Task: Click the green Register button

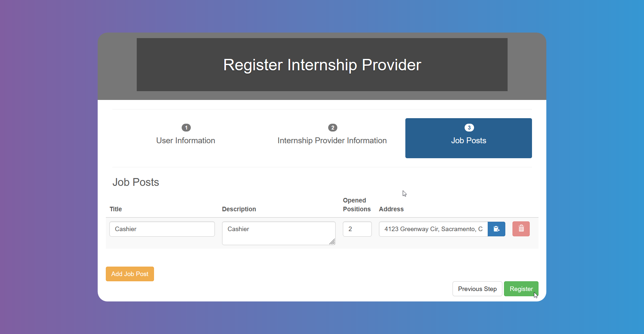Action: click(521, 289)
